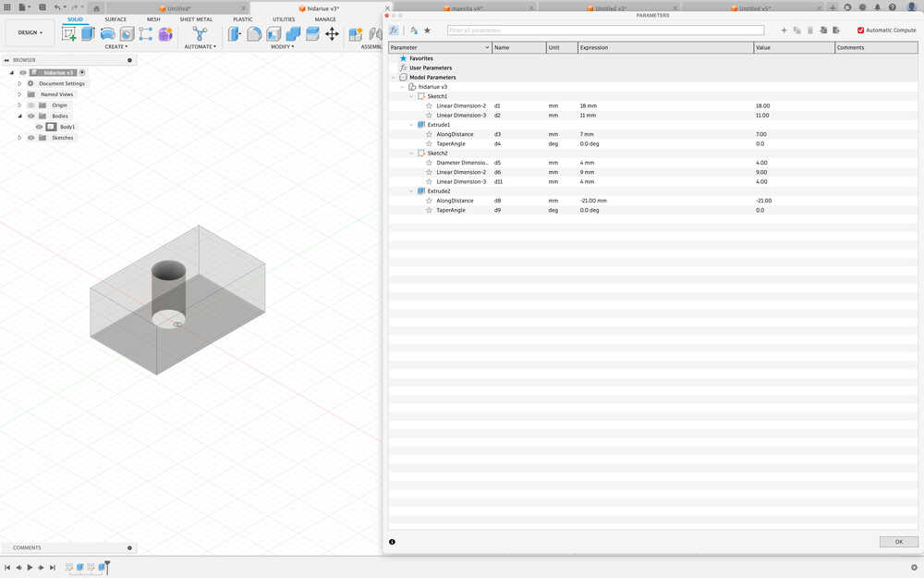Favorite the d5 Diameter Dimension star
The image size is (924, 578).
point(429,162)
